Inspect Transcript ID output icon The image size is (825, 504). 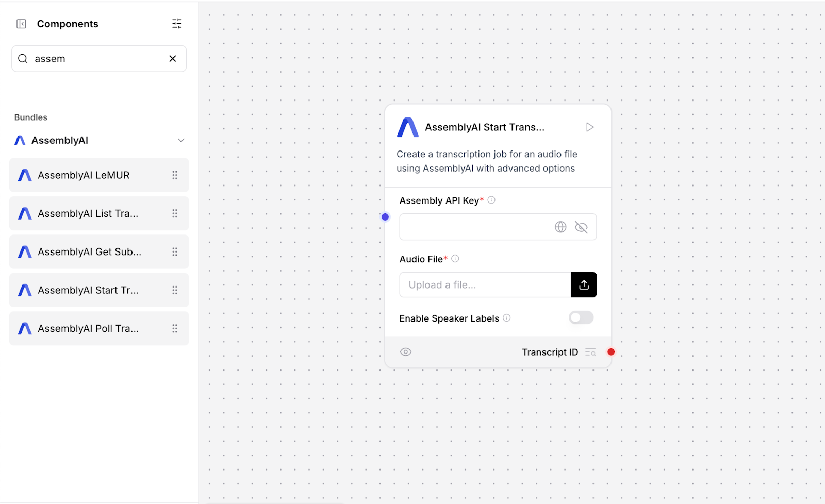(590, 352)
